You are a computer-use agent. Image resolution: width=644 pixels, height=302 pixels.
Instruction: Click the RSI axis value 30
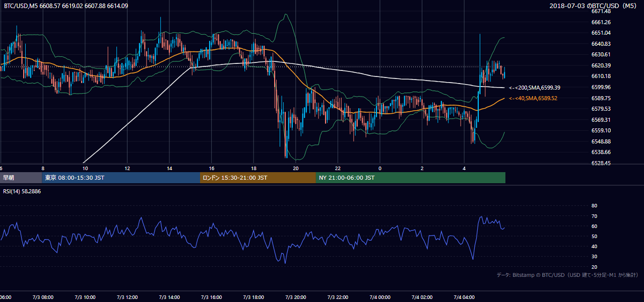coord(594,257)
